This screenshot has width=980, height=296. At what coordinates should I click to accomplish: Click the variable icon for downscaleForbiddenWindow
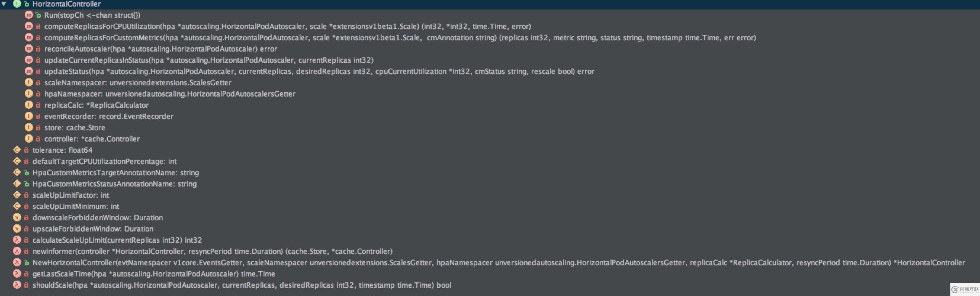[17, 217]
